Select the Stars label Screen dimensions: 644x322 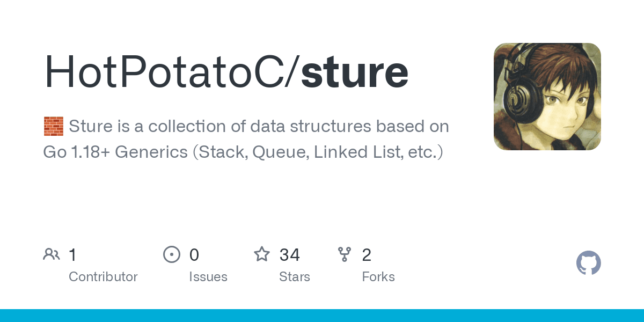click(295, 277)
